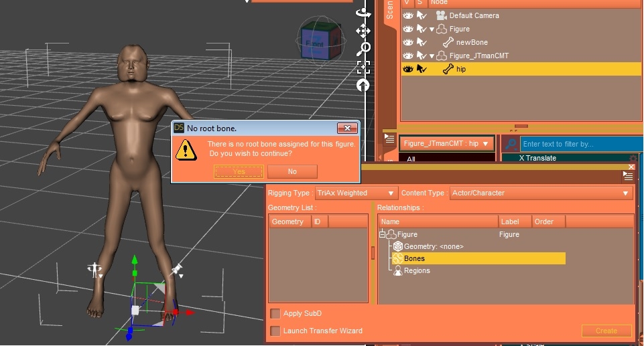Select Bones in the Relationships tree
Viewport: 644px width, 346px height.
[413, 258]
